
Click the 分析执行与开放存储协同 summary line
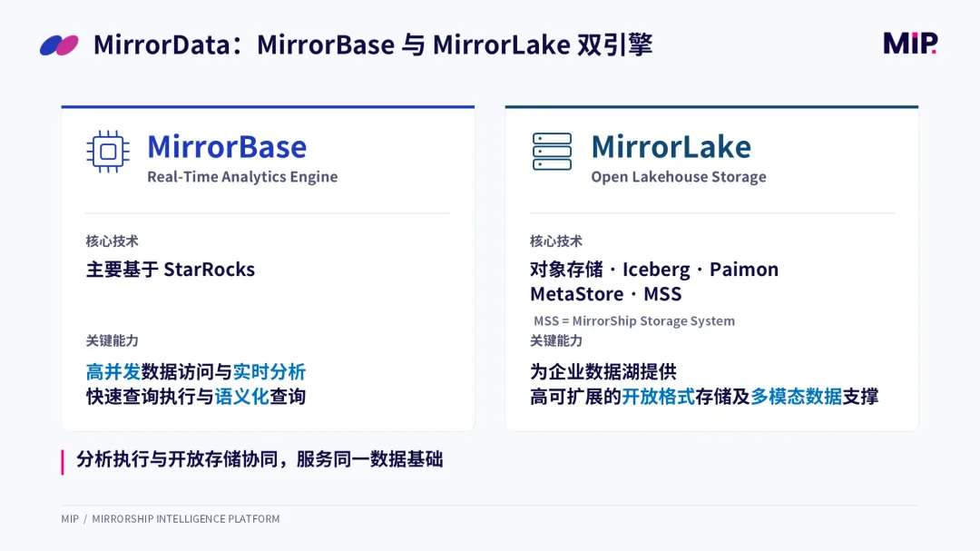click(x=260, y=459)
